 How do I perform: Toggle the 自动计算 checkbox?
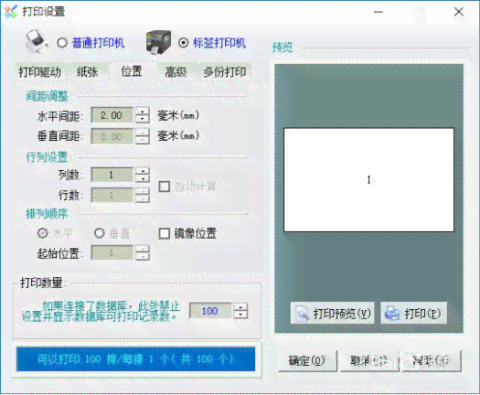pos(164,187)
